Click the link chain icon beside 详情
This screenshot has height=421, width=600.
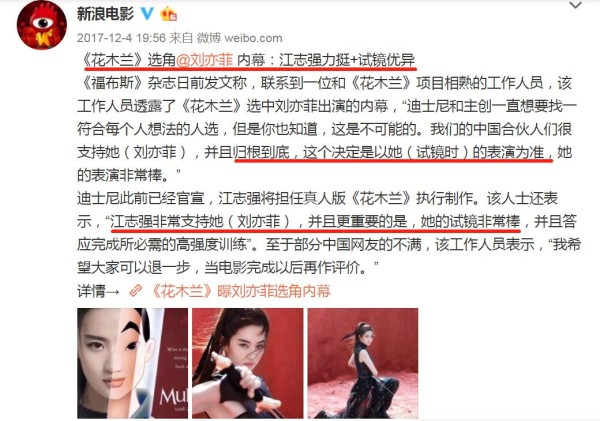[135, 291]
